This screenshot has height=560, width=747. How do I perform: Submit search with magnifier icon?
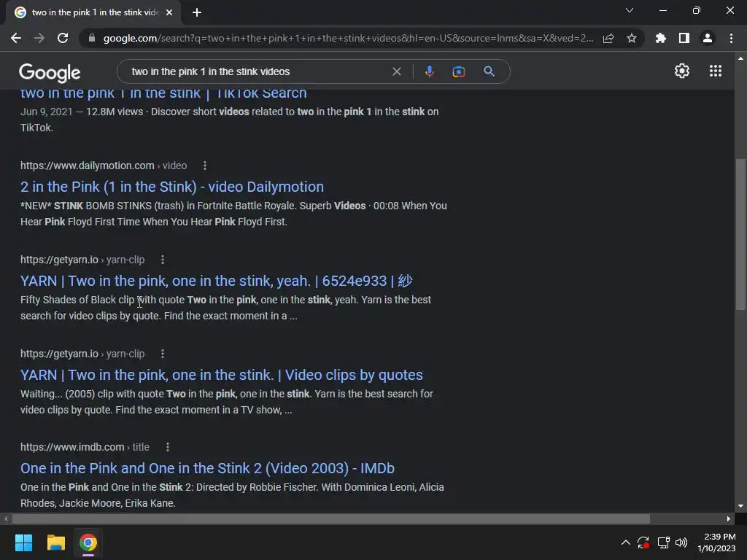(489, 71)
